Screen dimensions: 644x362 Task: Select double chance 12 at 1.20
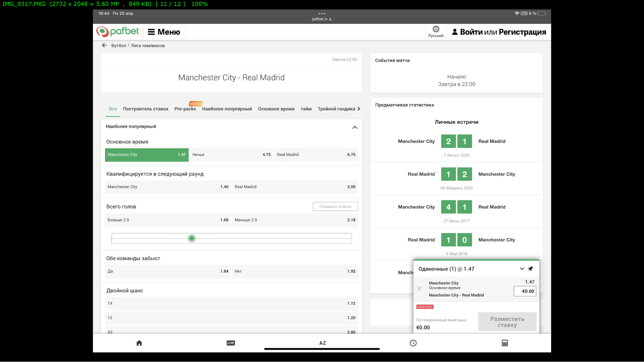pyautogui.click(x=232, y=318)
